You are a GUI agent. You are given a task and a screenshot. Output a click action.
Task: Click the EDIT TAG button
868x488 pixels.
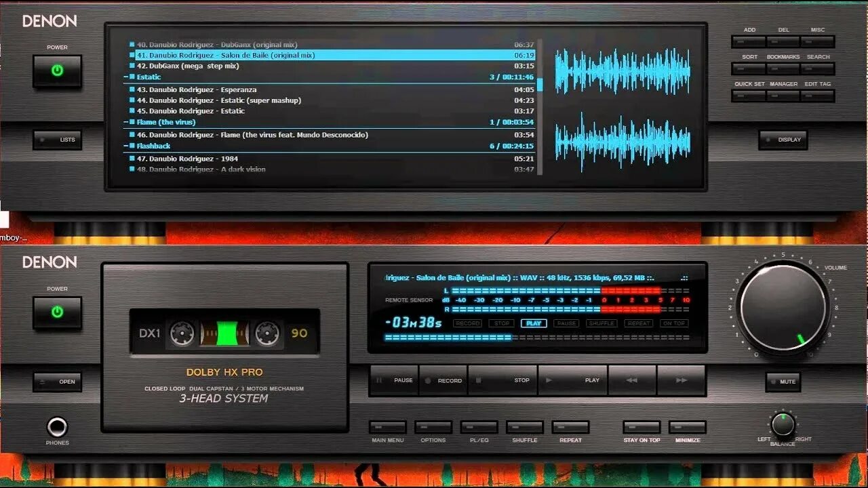[x=818, y=96]
